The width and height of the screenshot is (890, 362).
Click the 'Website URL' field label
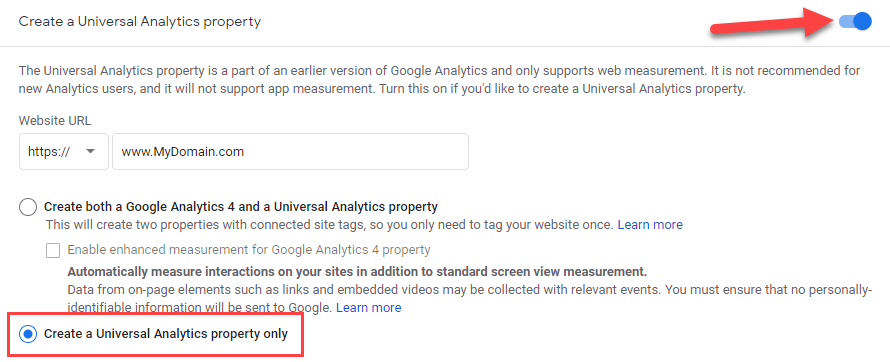click(x=55, y=120)
